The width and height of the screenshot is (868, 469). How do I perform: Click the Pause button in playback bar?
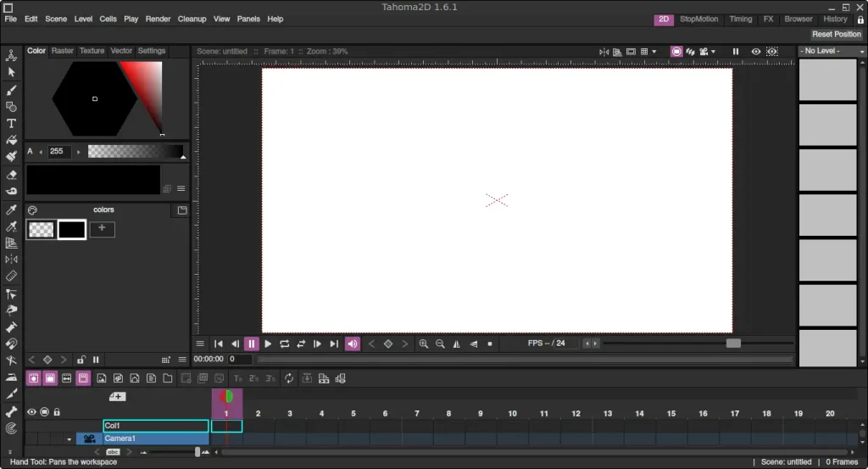point(251,343)
